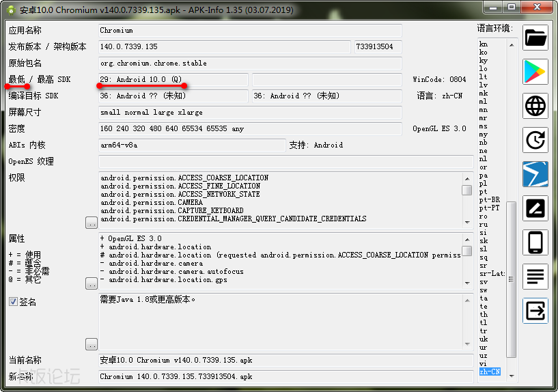This screenshot has height=392, width=558.
Task: Click the app name field Chromium
Action: click(250, 30)
